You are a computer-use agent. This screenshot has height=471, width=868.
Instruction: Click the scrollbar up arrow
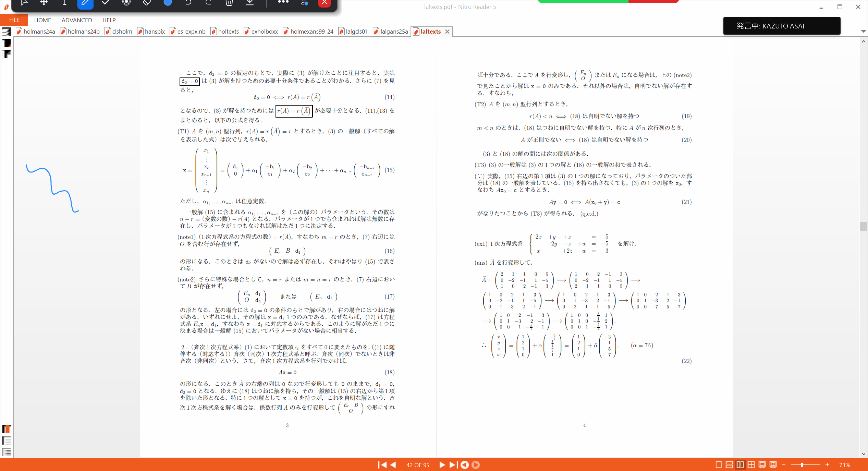(x=864, y=41)
